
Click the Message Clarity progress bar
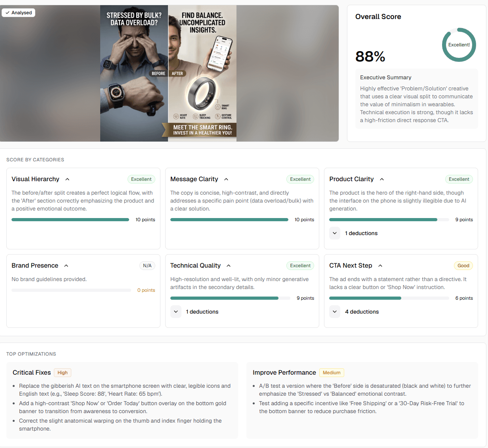pos(229,220)
